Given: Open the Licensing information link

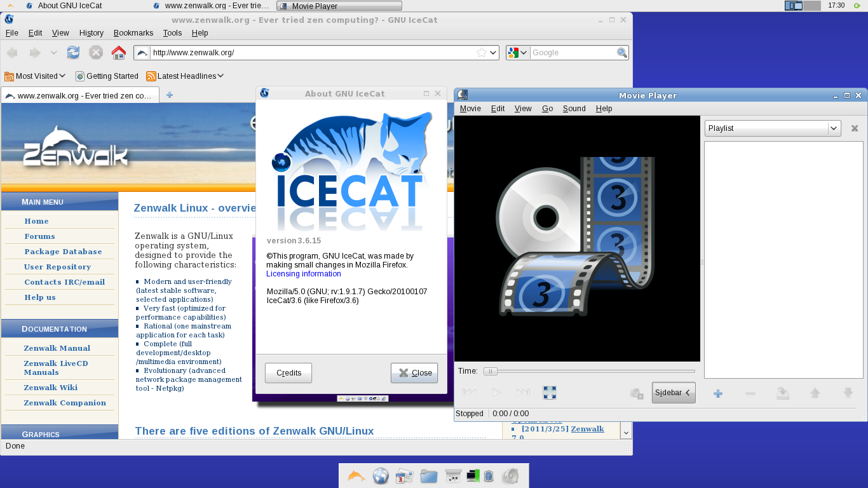Looking at the screenshot, I should 304,274.
